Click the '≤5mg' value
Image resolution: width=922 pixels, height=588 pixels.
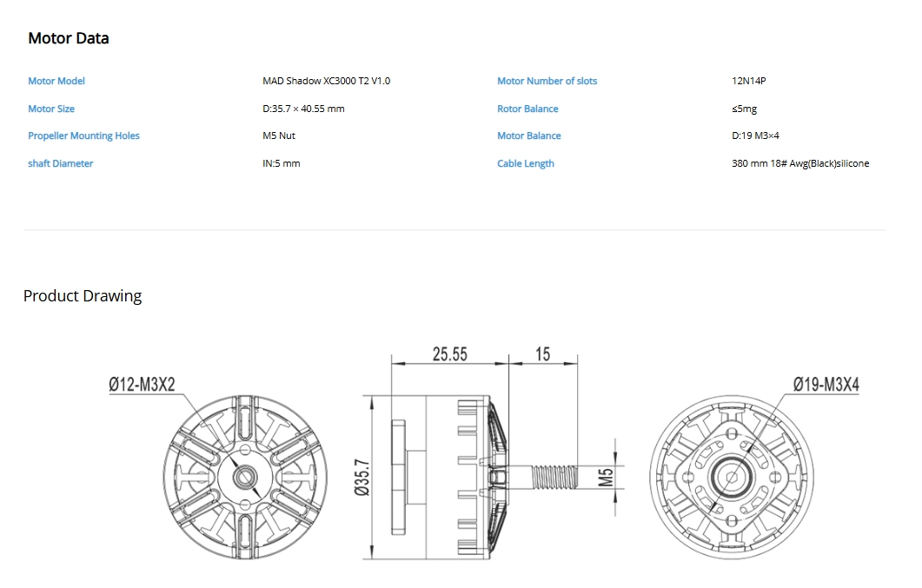click(x=745, y=109)
